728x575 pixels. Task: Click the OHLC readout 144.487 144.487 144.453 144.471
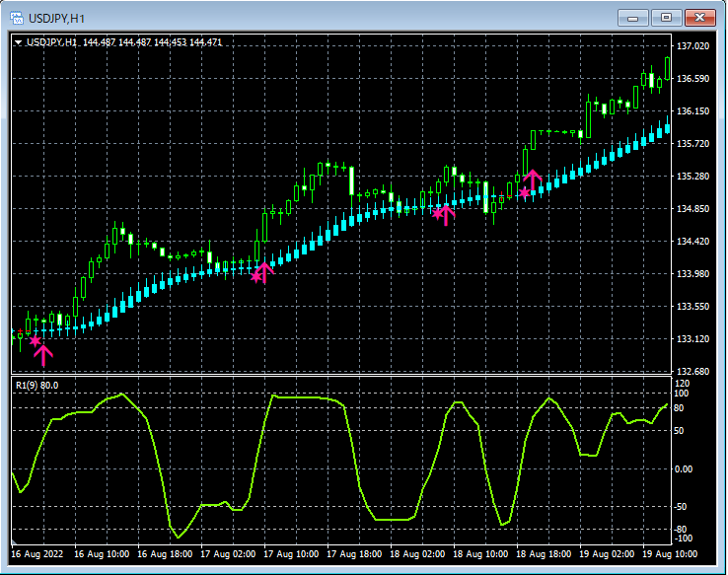coord(152,42)
